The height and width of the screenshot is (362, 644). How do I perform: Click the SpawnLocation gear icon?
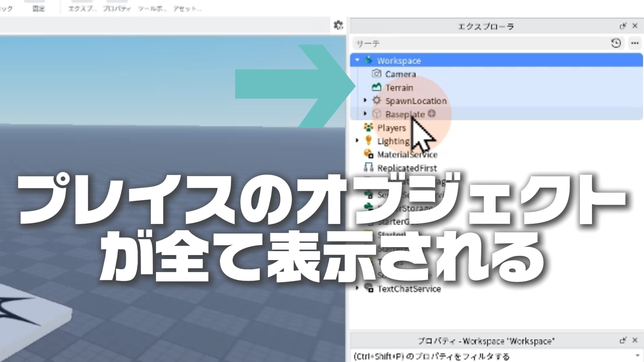(x=377, y=101)
